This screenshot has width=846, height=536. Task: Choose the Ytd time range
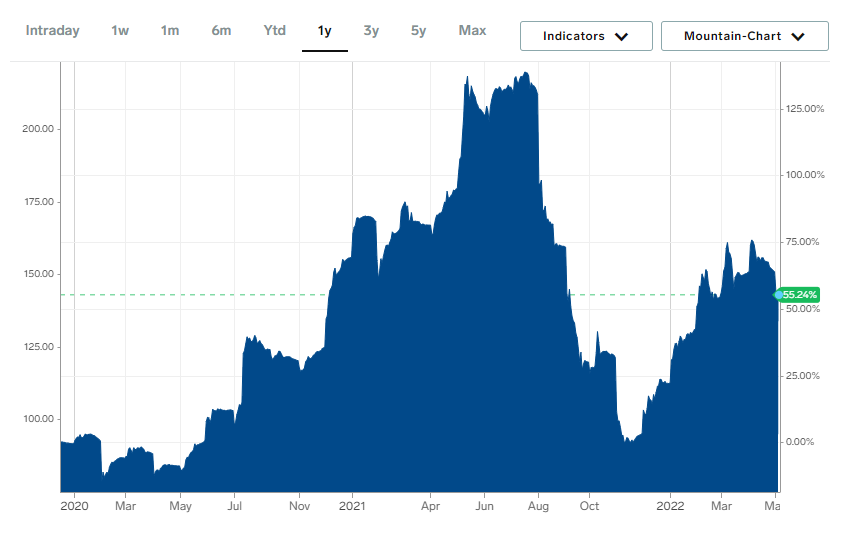point(274,31)
